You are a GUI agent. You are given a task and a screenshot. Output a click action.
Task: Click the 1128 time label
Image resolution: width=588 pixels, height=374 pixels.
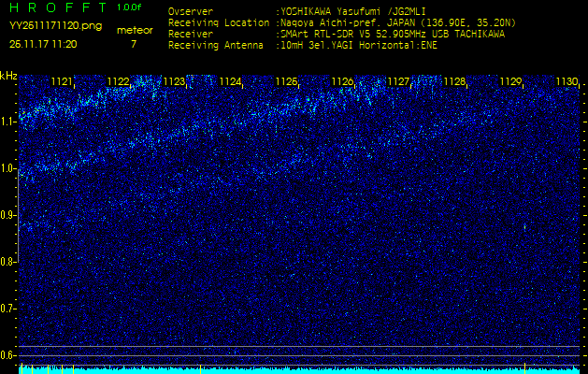pos(454,82)
